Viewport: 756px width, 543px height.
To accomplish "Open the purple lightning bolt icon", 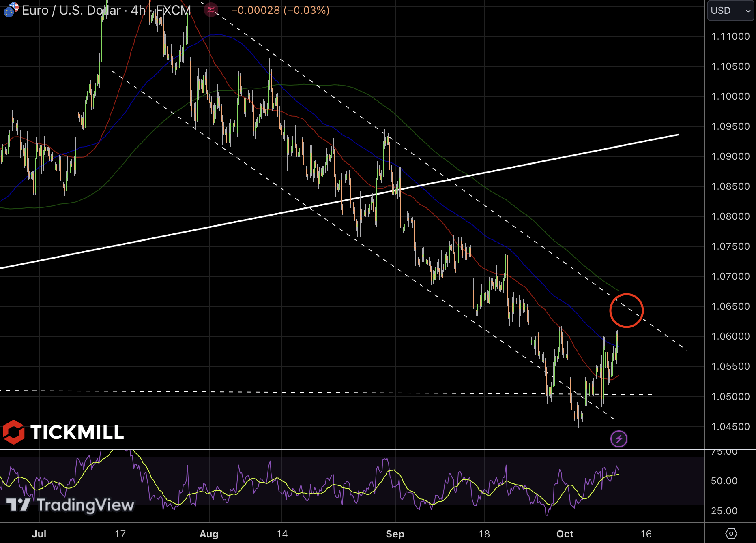I will [x=619, y=439].
